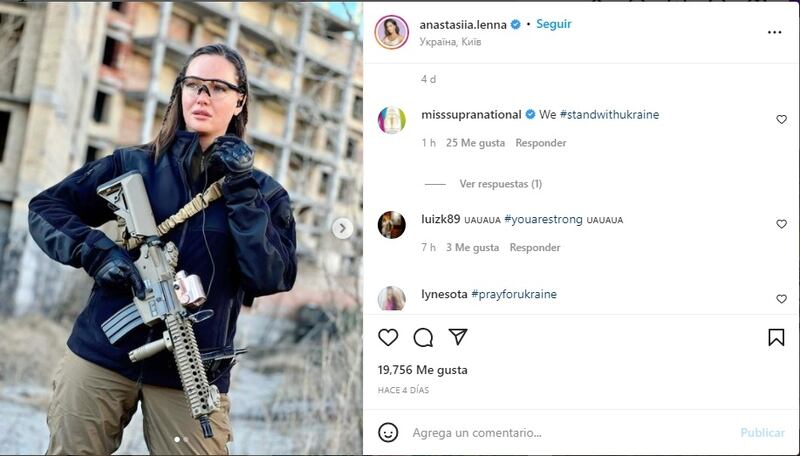The image size is (800, 456).
Task: Open the emoji picker smiley icon
Action: [x=388, y=433]
